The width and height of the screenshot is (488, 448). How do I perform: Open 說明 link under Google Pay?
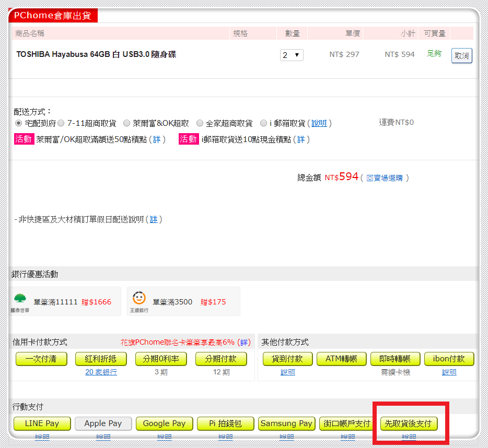click(165, 437)
